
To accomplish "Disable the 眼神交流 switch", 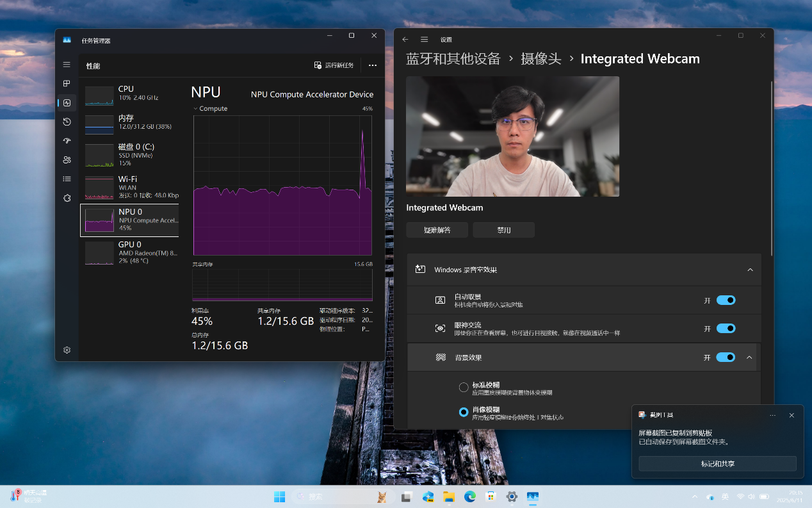I will coord(725,329).
